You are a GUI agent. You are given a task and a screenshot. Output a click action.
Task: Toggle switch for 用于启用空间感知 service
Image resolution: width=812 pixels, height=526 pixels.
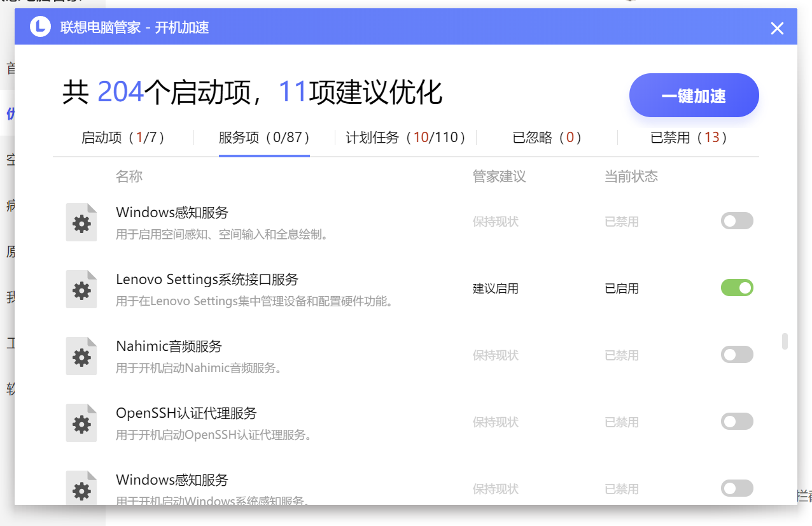(737, 221)
